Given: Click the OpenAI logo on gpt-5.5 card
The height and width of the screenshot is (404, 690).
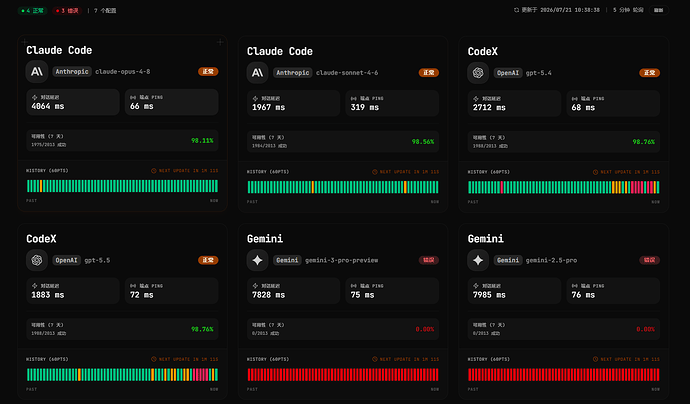Looking at the screenshot, I should click(x=37, y=260).
